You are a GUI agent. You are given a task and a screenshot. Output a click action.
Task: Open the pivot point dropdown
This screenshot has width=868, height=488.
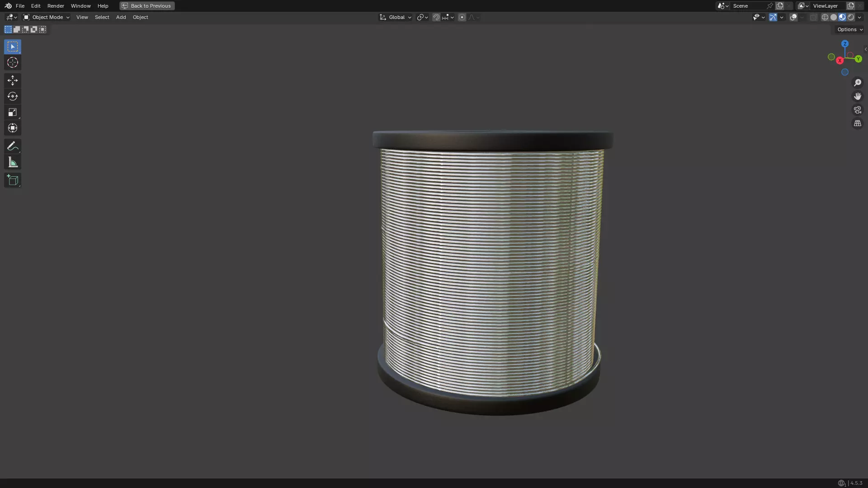[422, 17]
